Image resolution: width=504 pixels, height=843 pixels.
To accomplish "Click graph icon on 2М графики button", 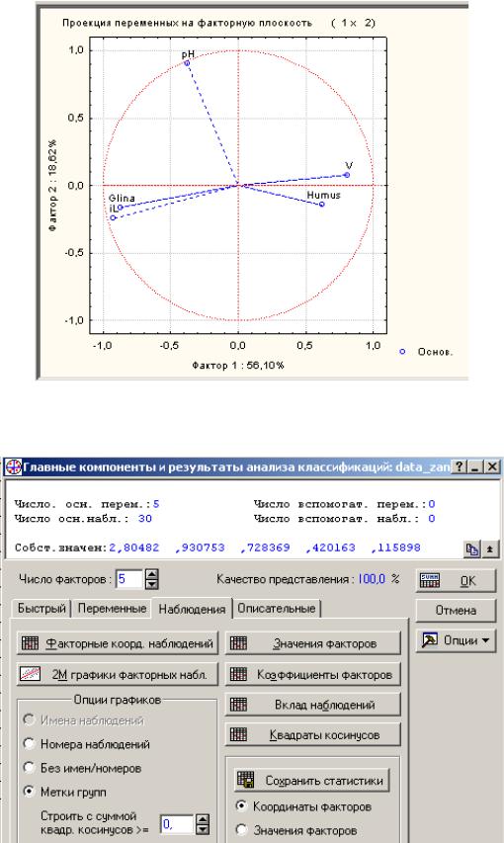I will point(30,674).
